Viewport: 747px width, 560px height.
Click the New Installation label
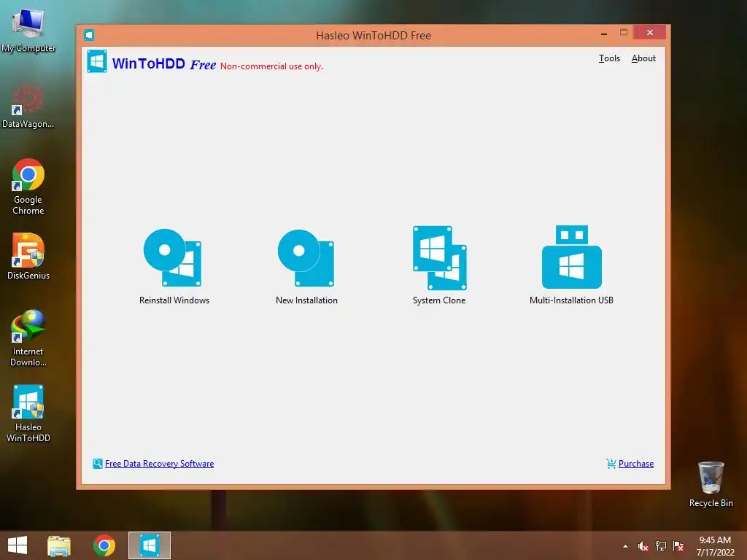click(306, 300)
